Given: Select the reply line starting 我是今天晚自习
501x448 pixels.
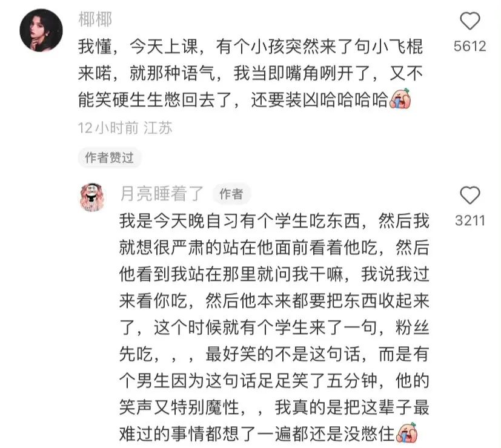Looking at the screenshot, I should tap(274, 221).
